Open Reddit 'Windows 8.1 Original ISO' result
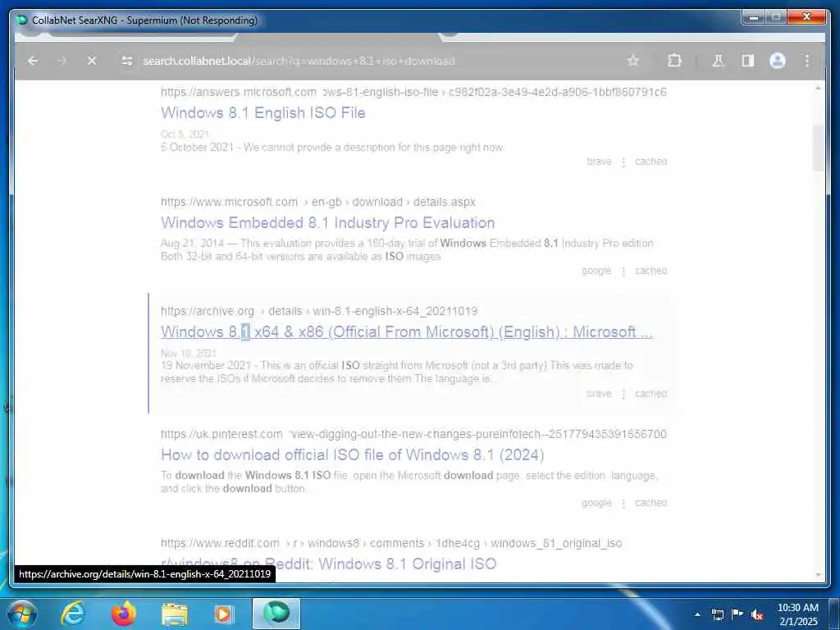This screenshot has height=630, width=840. [x=328, y=564]
